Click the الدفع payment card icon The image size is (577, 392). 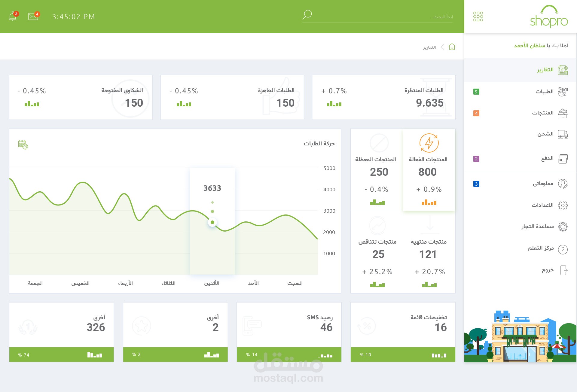point(564,159)
